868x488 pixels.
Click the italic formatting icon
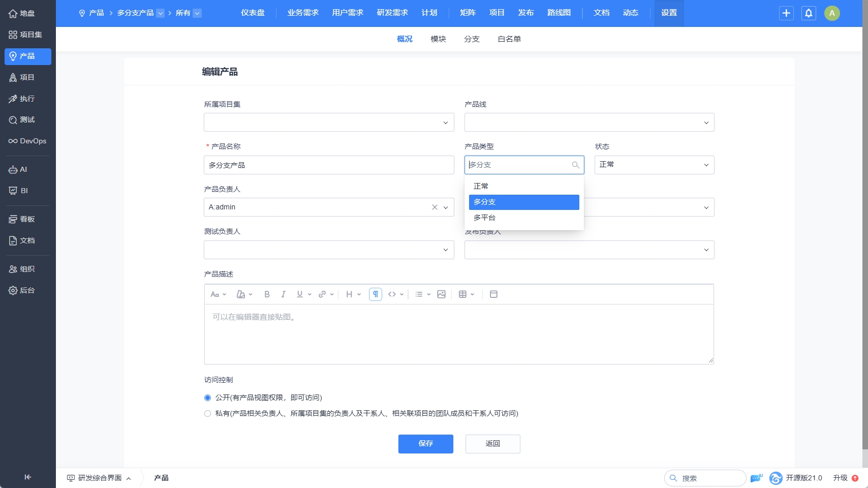pyautogui.click(x=283, y=294)
